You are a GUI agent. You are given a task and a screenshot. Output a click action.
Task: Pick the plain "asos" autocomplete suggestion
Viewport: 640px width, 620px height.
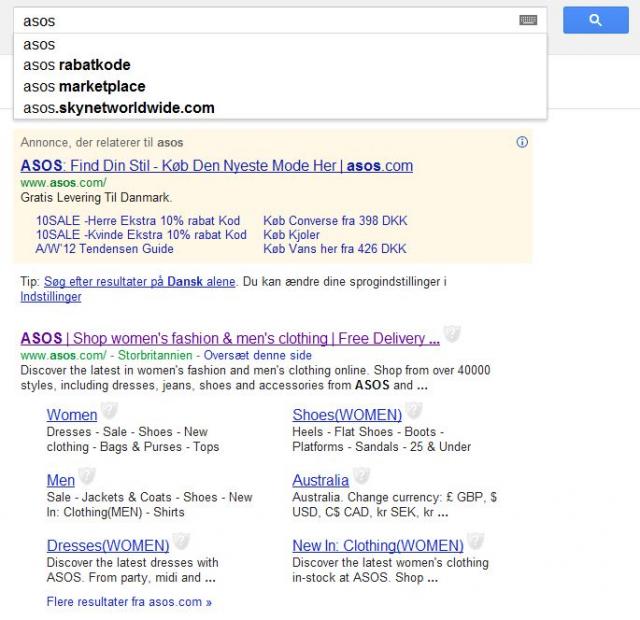coord(39,44)
